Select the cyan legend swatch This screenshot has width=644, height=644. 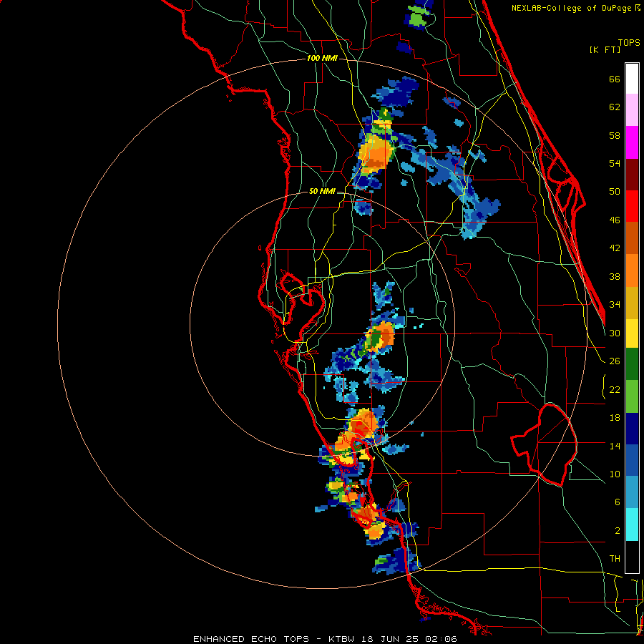click(x=632, y=525)
